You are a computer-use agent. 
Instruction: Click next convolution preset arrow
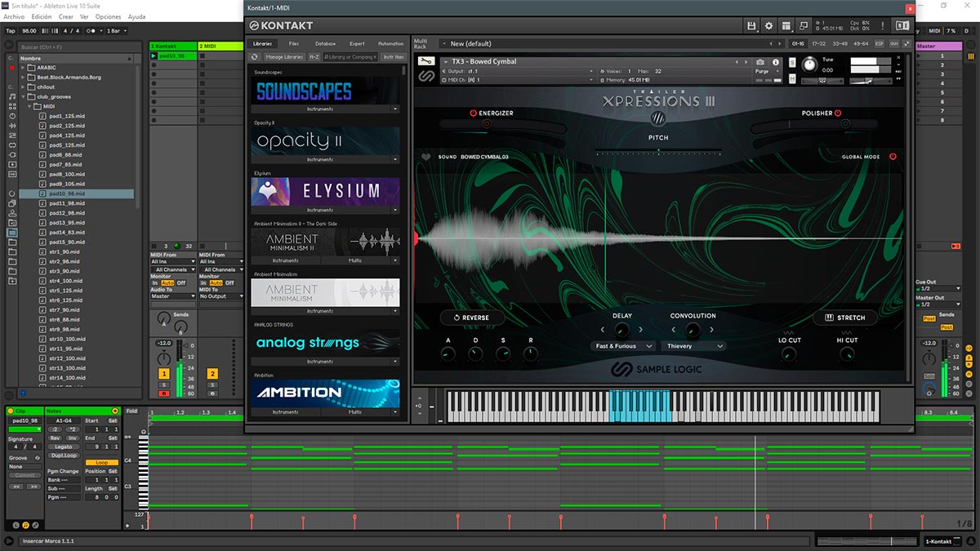[711, 330]
